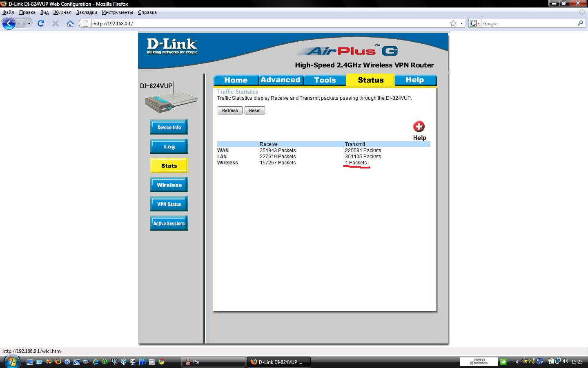Viewport: 588px width, 368px height.
Task: Click the Wireless transmit value 1 Packets
Action: tap(356, 163)
